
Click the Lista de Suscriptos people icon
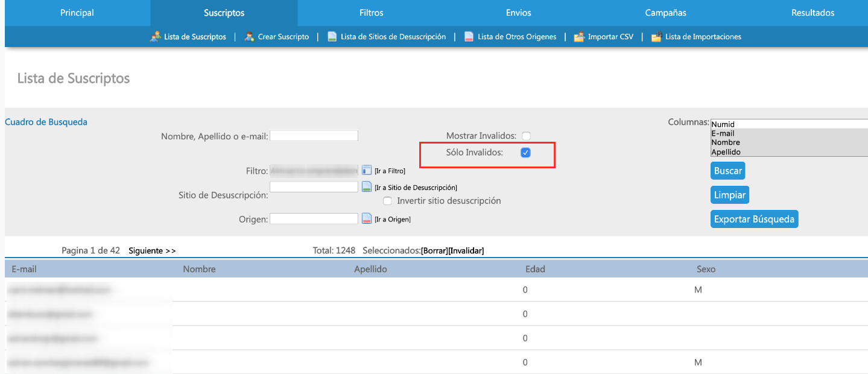pos(156,37)
